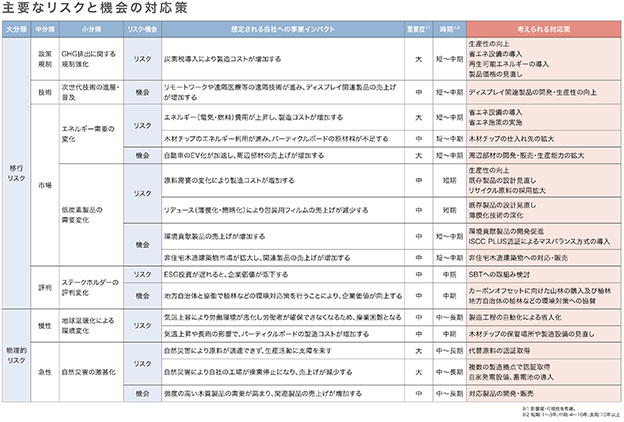Select 木材チップの保管場所や製造設備の見直し countermeasure
The image size is (624, 422).
531,334
